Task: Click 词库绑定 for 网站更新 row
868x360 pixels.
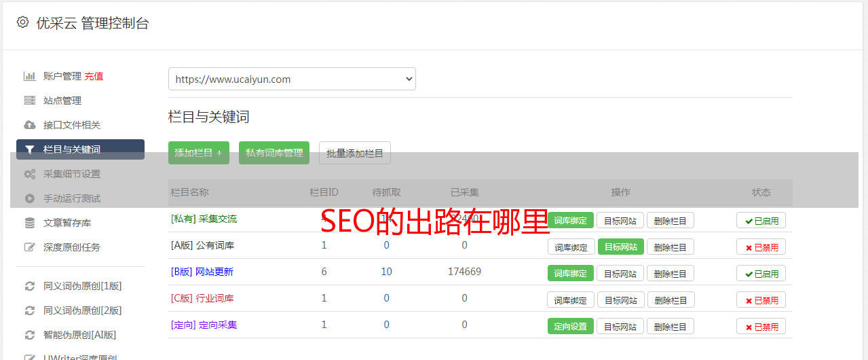Action: (571, 273)
